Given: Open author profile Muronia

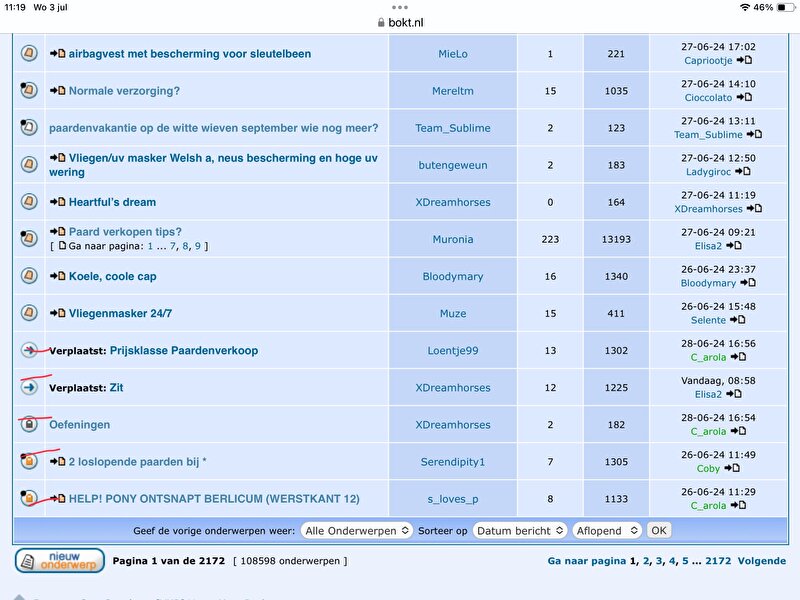Looking at the screenshot, I should pos(453,239).
